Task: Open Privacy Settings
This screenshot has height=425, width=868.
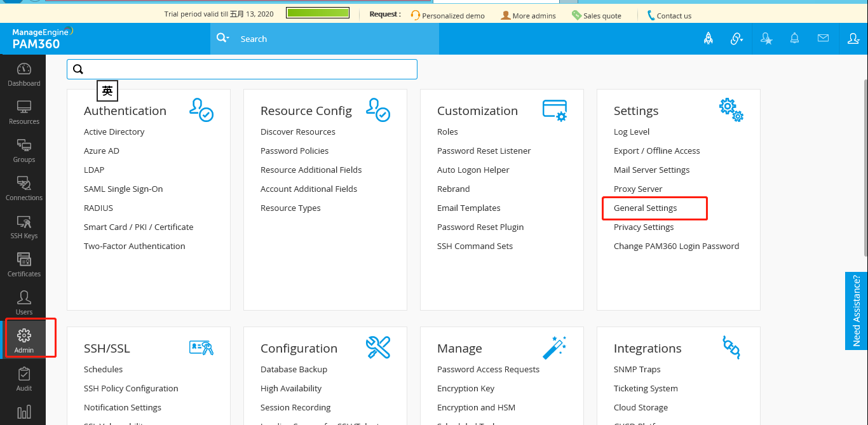Action: (644, 227)
